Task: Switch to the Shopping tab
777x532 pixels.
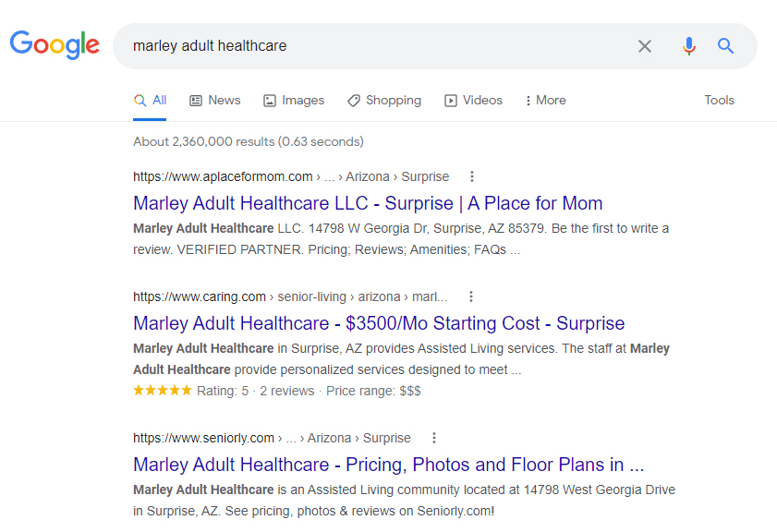Action: tap(384, 100)
